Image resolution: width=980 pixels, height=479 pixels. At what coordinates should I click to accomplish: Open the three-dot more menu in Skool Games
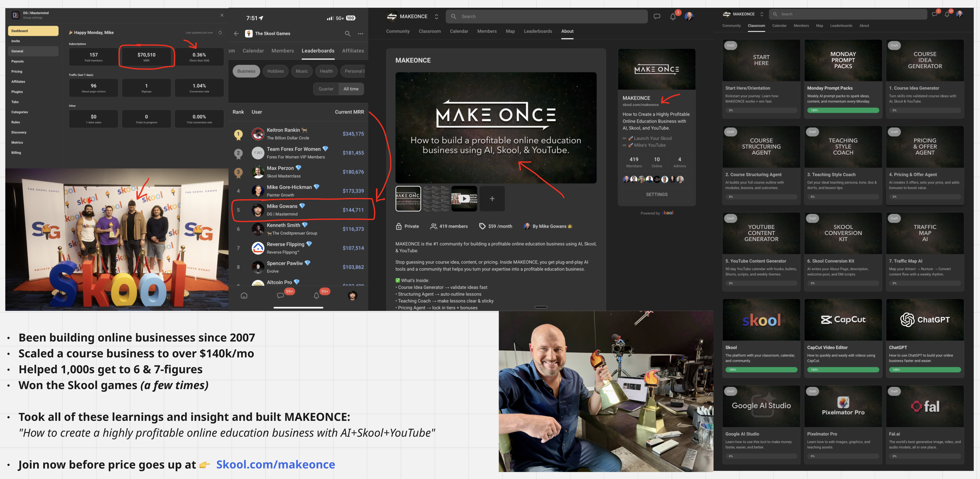(x=360, y=34)
